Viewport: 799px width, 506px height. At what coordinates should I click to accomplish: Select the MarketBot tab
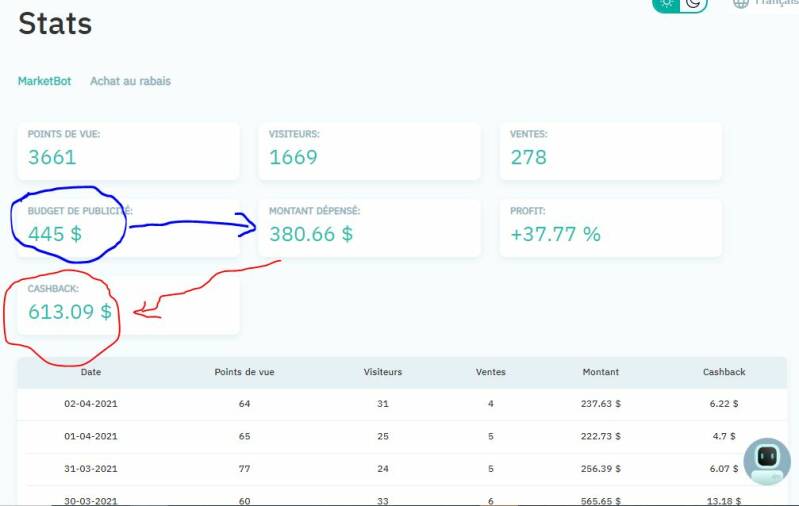click(44, 81)
